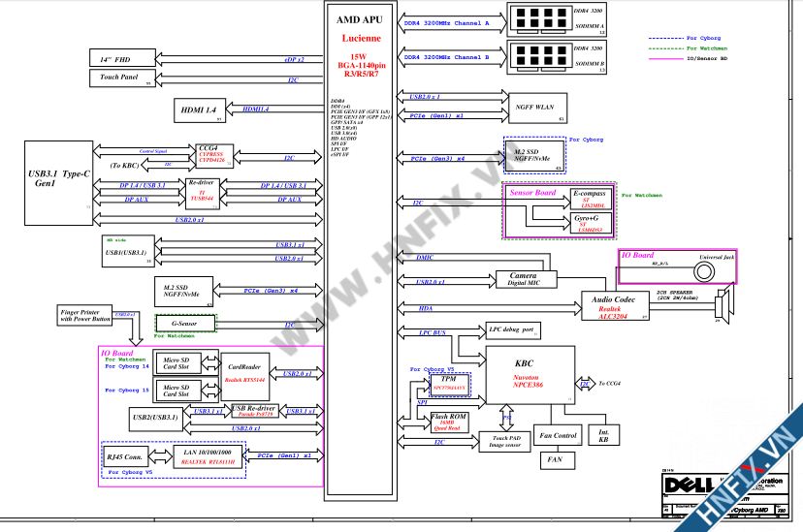The height and width of the screenshot is (532, 803).
Task: Click the G-Sensor block
Action: tap(185, 324)
